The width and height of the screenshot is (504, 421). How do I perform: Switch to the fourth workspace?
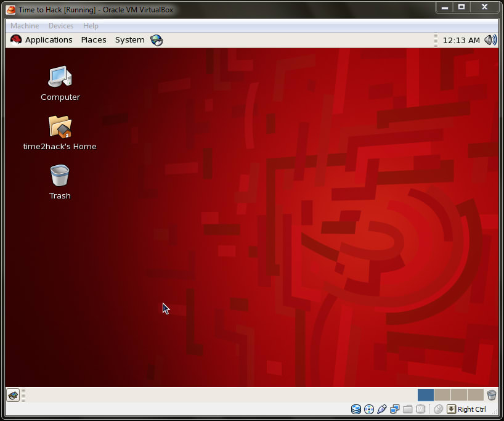[476, 395]
